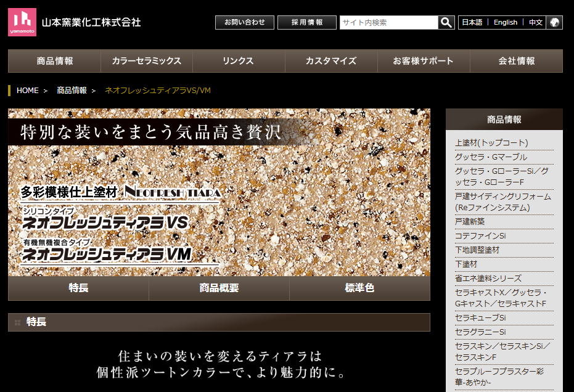Switch the site language to English
Image resolution: width=574 pixels, height=392 pixels.
point(506,22)
